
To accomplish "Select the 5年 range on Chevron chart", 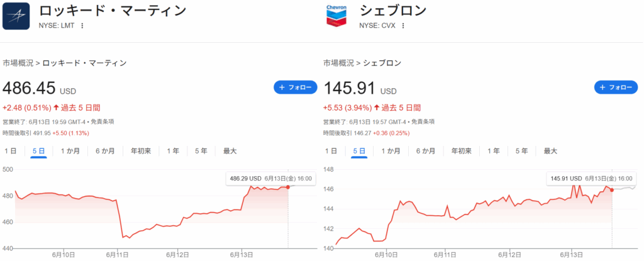I will [x=521, y=151].
